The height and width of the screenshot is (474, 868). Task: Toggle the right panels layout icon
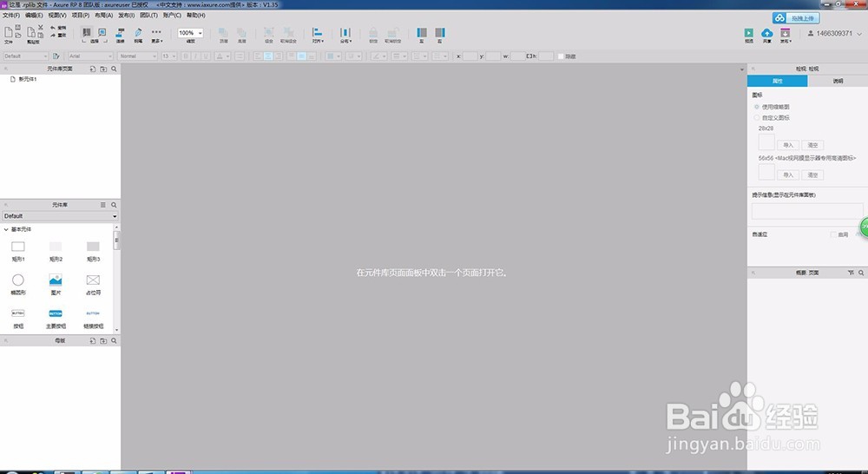pyautogui.click(x=440, y=33)
